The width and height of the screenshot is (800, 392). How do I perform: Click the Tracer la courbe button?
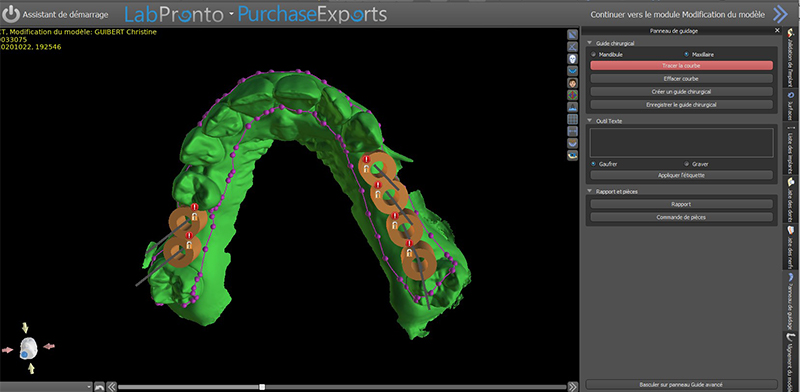coord(681,66)
